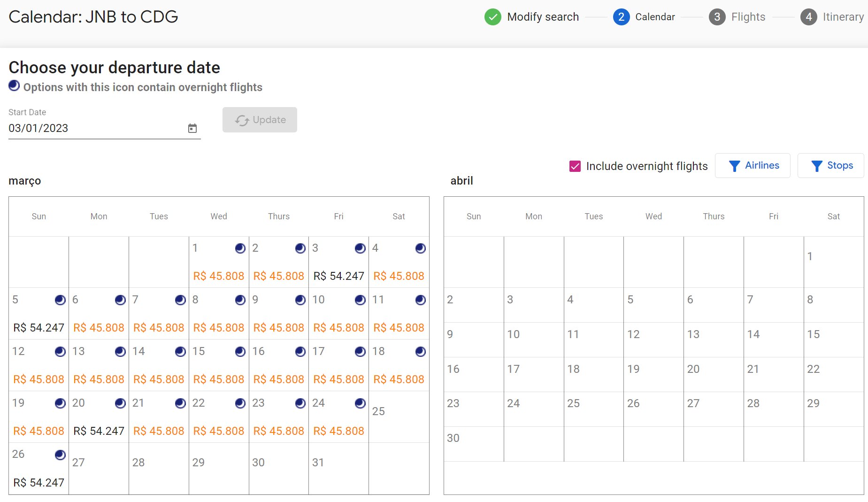This screenshot has height=502, width=868.
Task: Pick March 24 fare R$ 45.808
Action: (338, 417)
